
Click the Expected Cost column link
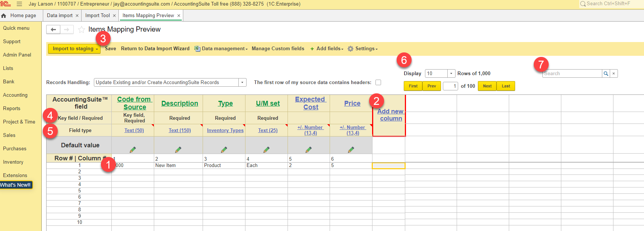point(310,103)
